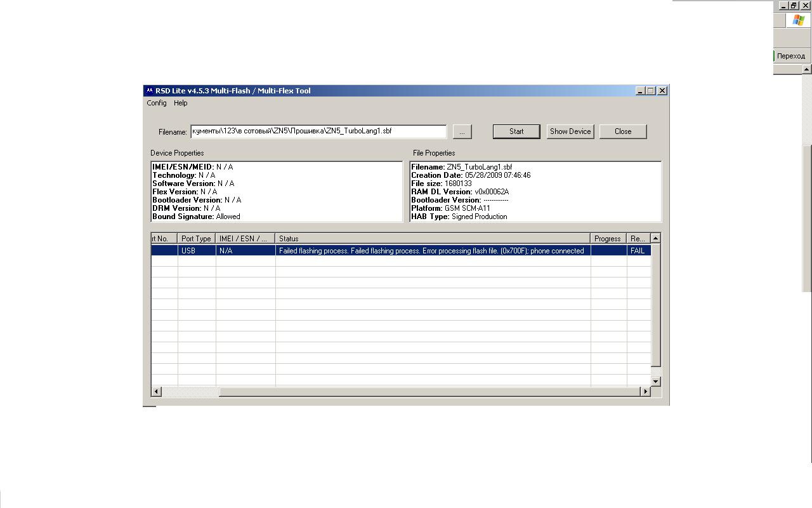The height and width of the screenshot is (508, 812).
Task: Click the Переход button in background window
Action: 790,56
